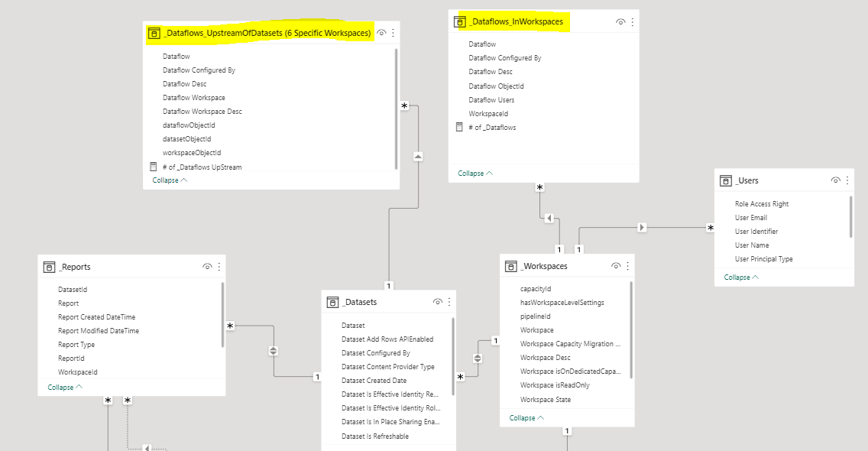Select bidirectional filter icon between Reports and Datasets
This screenshot has width=868, height=451.
[x=274, y=351]
